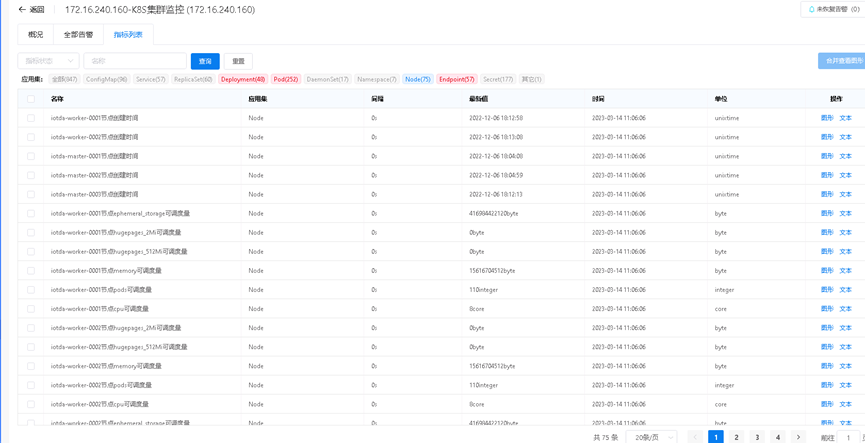Click the 合并查看图形 button
The height and width of the screenshot is (443, 865).
841,61
